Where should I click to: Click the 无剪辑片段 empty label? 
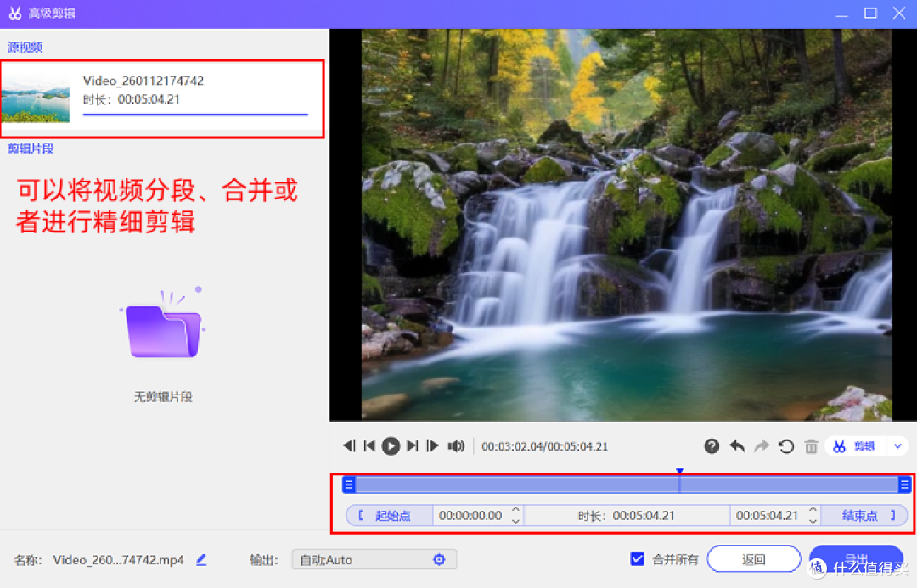pos(163,397)
